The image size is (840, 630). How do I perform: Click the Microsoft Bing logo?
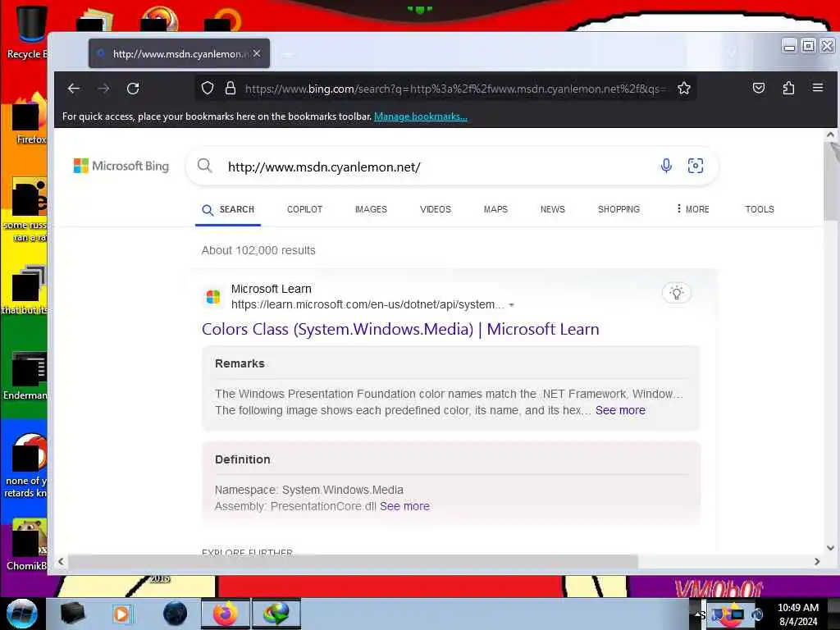(x=121, y=166)
